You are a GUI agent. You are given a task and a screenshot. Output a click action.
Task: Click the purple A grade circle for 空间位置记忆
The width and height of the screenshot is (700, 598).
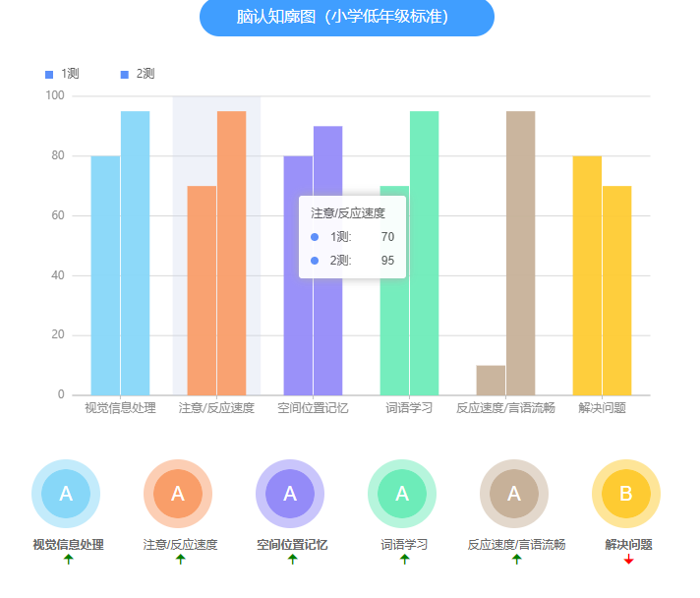(x=290, y=494)
